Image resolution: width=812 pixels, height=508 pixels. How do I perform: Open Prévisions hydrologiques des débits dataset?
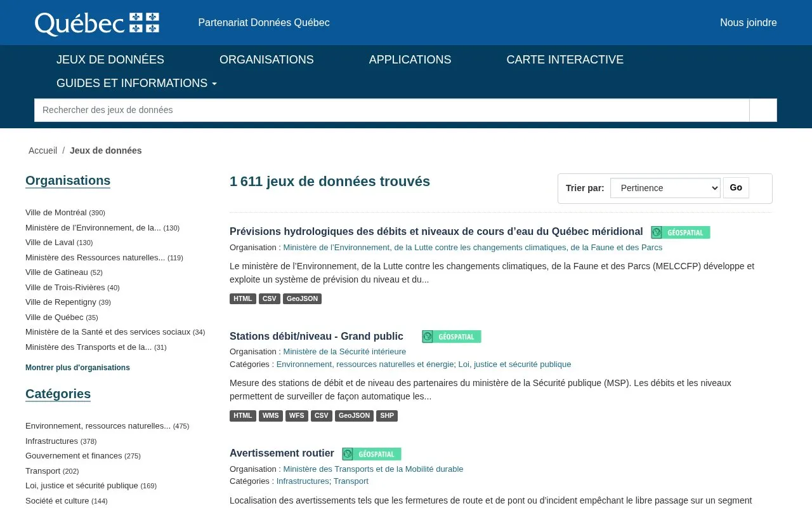[436, 232]
